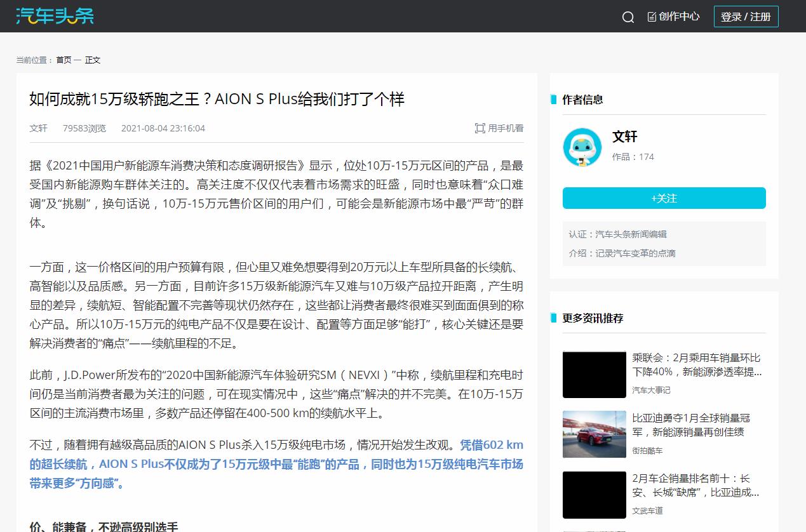Click the 正文 breadcrumb item
This screenshot has width=806, height=532.
(x=93, y=60)
